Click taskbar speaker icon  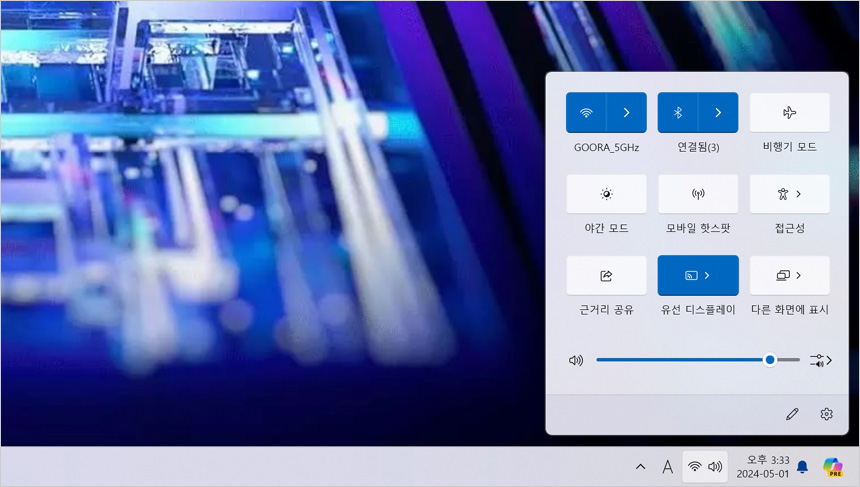[715, 467]
